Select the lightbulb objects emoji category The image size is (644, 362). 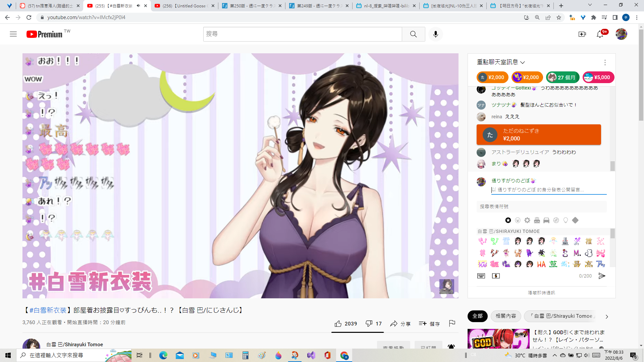[x=566, y=220]
